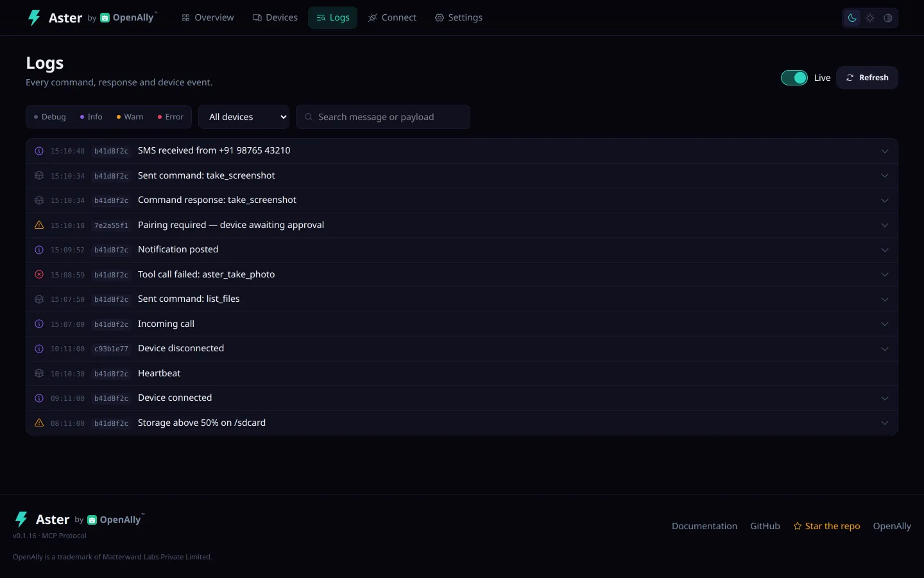
Task: Click the Refresh button
Action: [867, 78]
